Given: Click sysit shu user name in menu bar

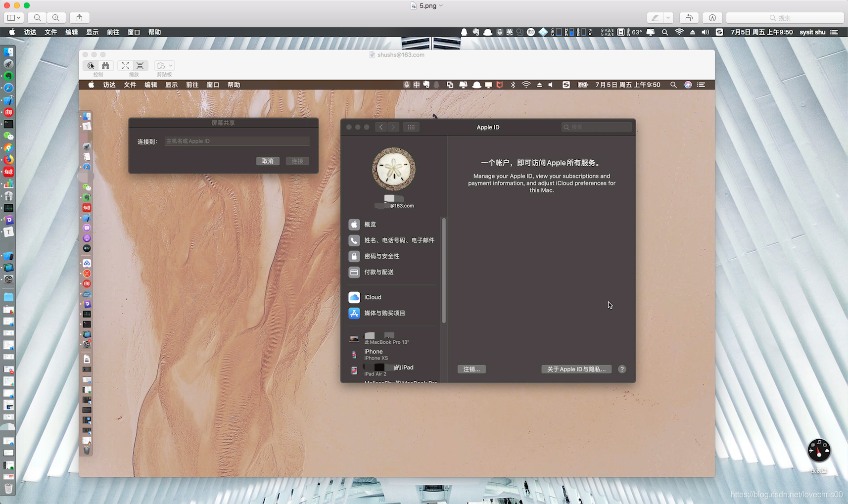Looking at the screenshot, I should pyautogui.click(x=812, y=32).
